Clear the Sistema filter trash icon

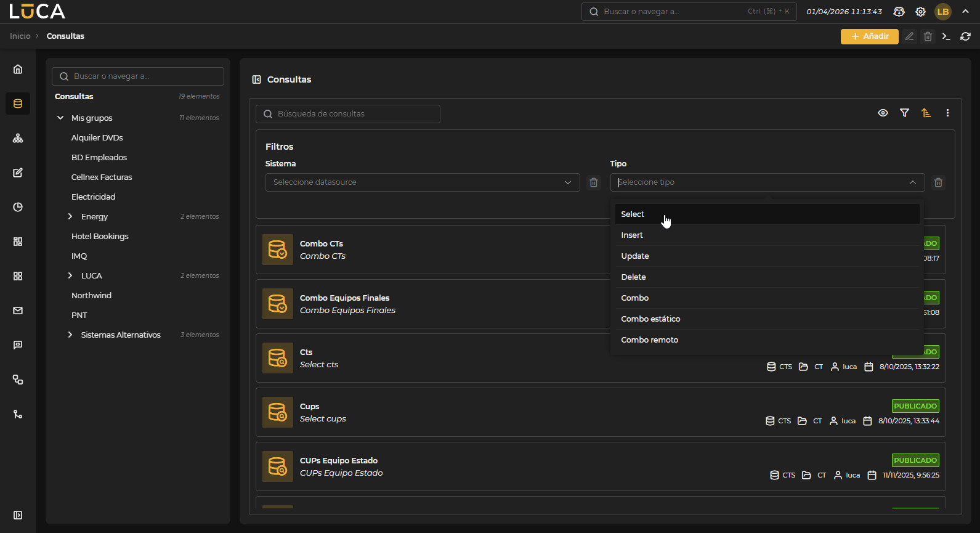tap(594, 182)
